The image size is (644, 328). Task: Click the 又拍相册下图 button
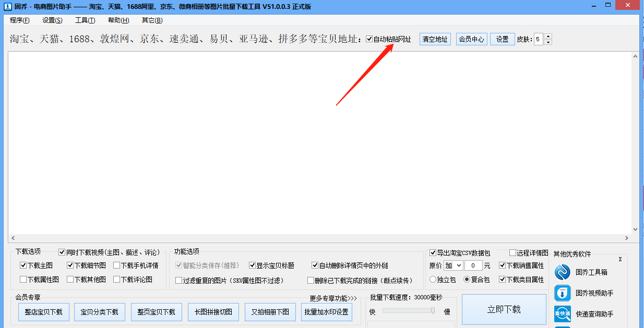[x=270, y=312]
